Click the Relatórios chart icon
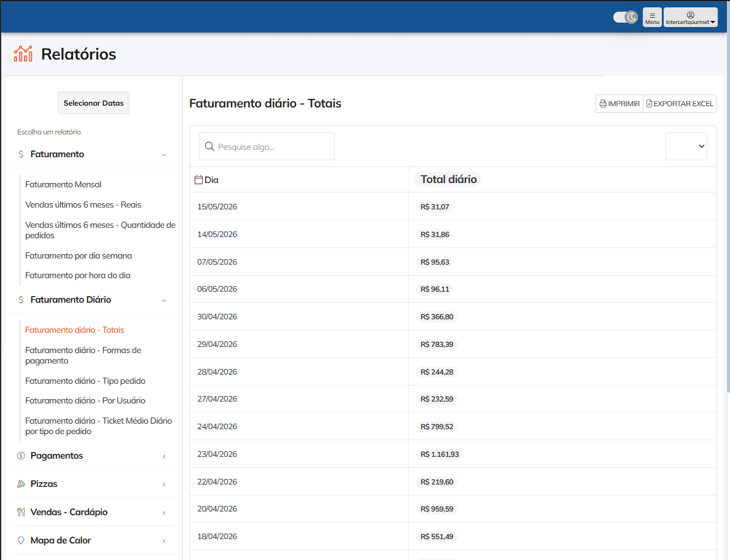The height and width of the screenshot is (560, 730). [23, 53]
